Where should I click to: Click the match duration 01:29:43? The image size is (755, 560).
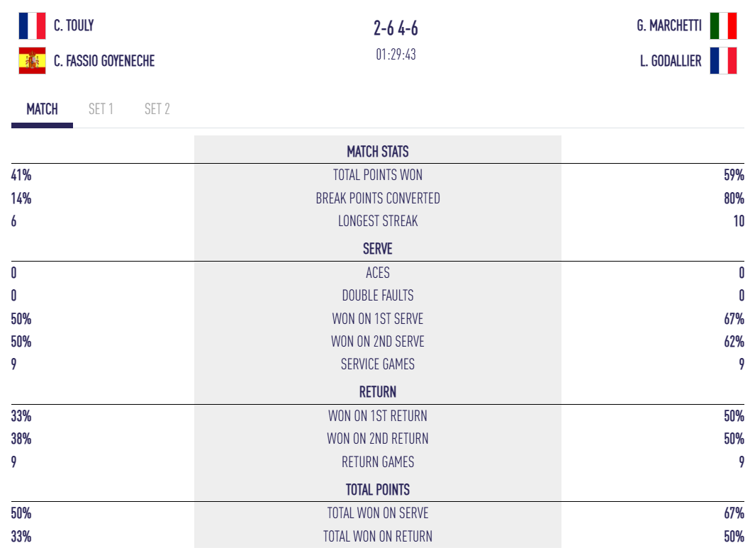click(x=396, y=55)
